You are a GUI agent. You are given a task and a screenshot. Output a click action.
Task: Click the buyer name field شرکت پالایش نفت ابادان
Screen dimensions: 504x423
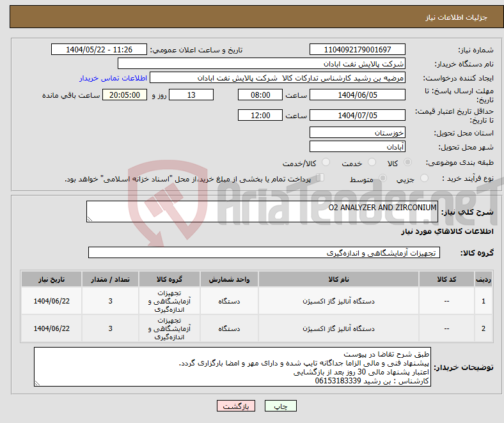262,64
